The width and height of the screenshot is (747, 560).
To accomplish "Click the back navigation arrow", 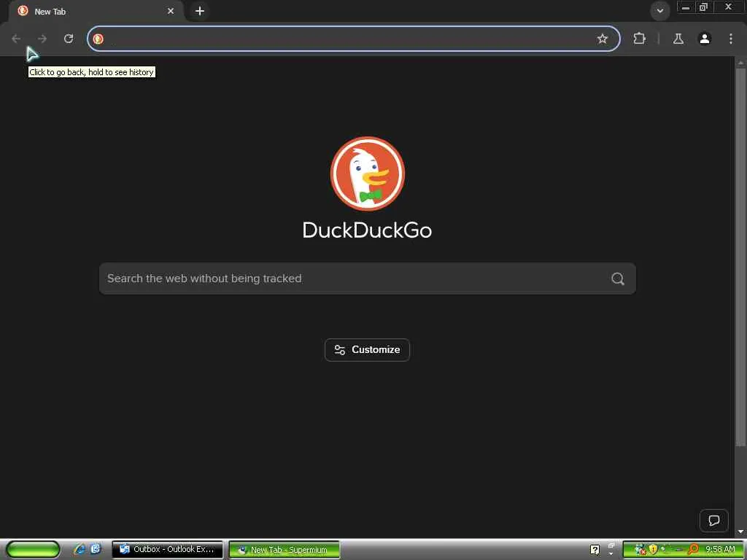I will [16, 39].
